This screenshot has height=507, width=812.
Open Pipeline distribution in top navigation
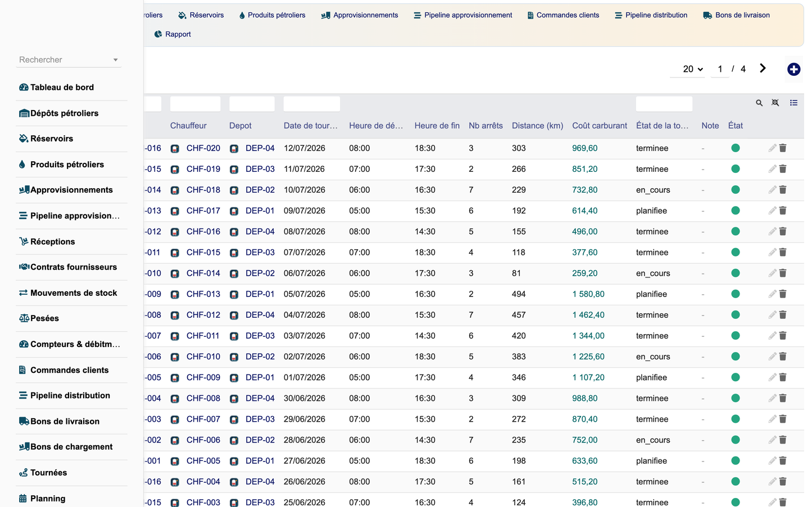coord(651,15)
